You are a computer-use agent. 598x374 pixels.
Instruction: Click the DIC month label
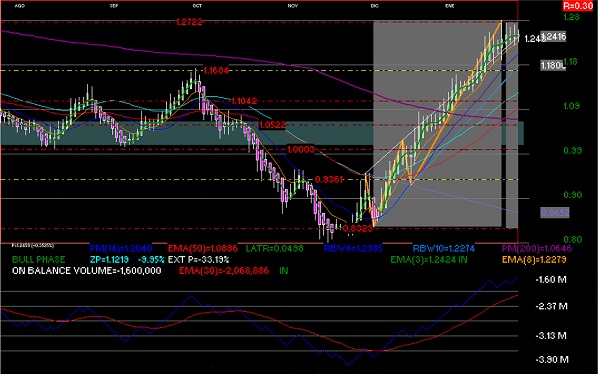(x=375, y=6)
